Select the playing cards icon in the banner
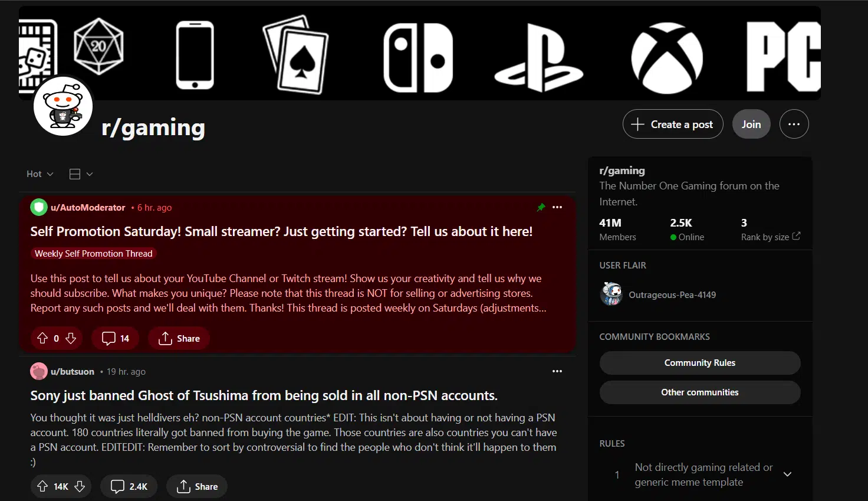 click(295, 53)
